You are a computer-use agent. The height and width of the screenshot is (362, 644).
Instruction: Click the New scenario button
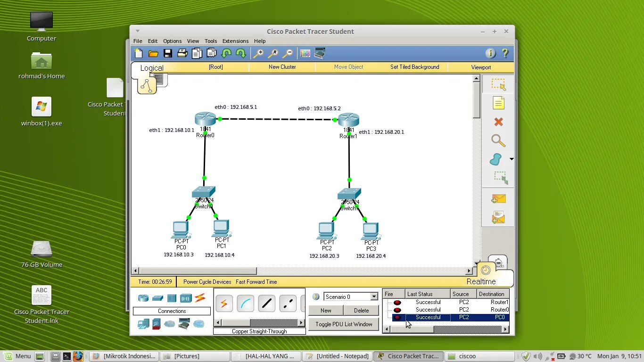326,311
